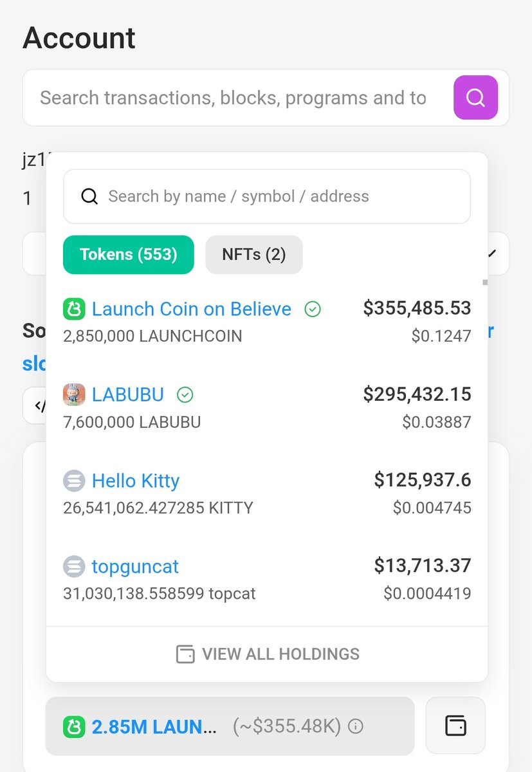Screen dimensions: 532x772
Task: Click the $13,713.37 value
Action: (423, 565)
